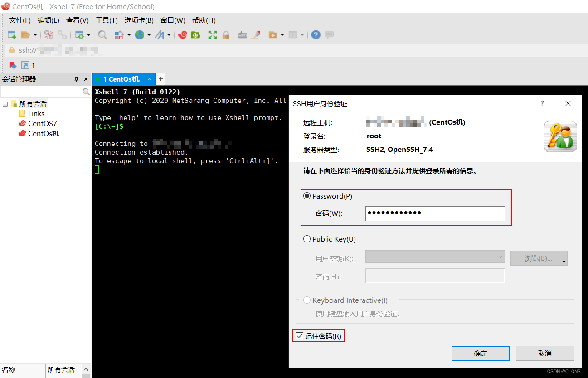588x378 pixels.
Task: Expand the open folder dropdown arrow
Action: (35, 35)
